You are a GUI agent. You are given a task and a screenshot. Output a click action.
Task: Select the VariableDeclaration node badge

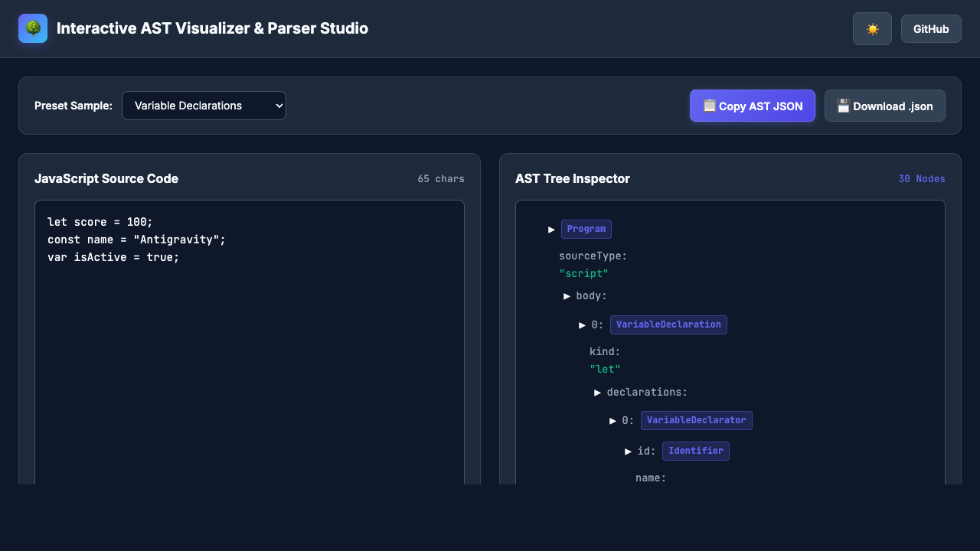[668, 324]
